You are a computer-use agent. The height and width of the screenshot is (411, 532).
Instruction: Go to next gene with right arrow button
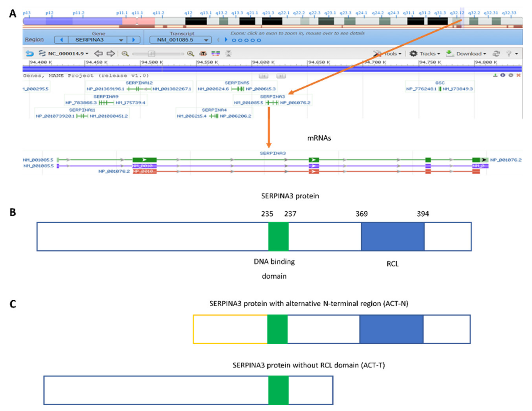click(x=133, y=40)
